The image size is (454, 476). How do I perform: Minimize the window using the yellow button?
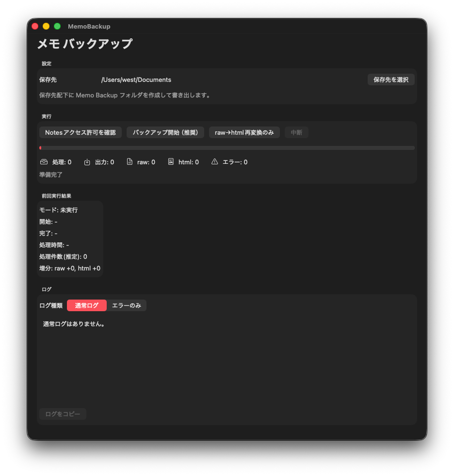[x=46, y=26]
